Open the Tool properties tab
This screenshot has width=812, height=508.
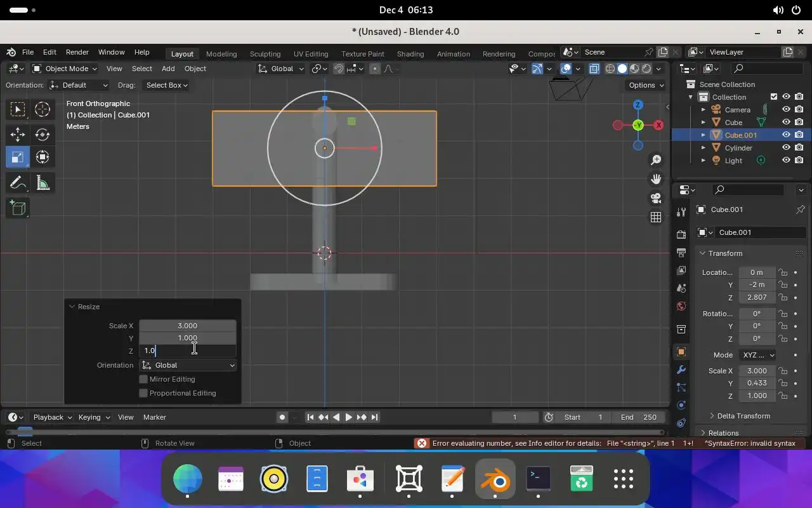[x=681, y=211]
